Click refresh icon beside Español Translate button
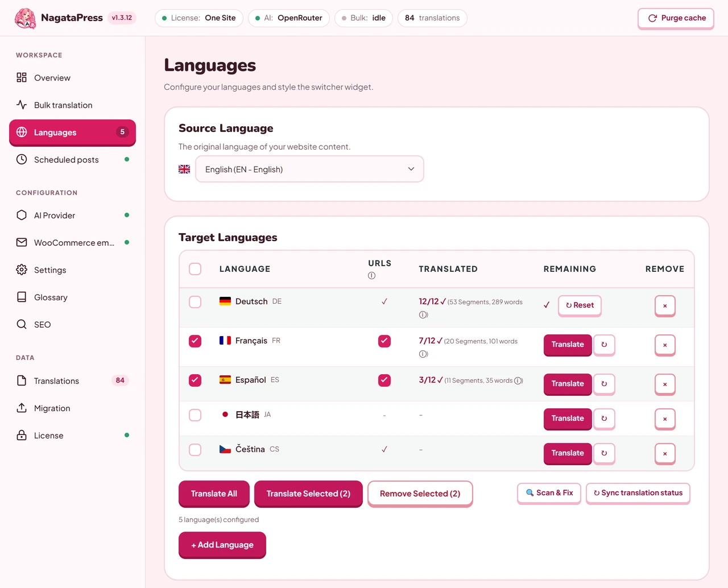The image size is (728, 588). click(x=604, y=384)
